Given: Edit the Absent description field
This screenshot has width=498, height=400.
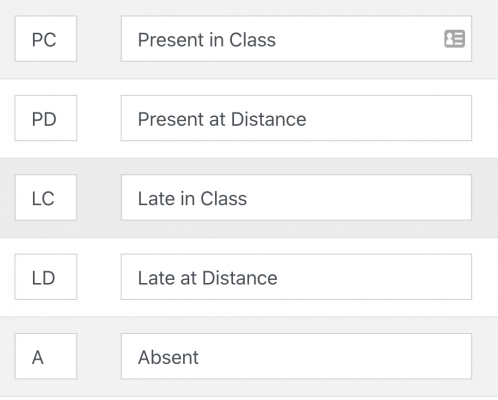Looking at the screenshot, I should 296,356.
